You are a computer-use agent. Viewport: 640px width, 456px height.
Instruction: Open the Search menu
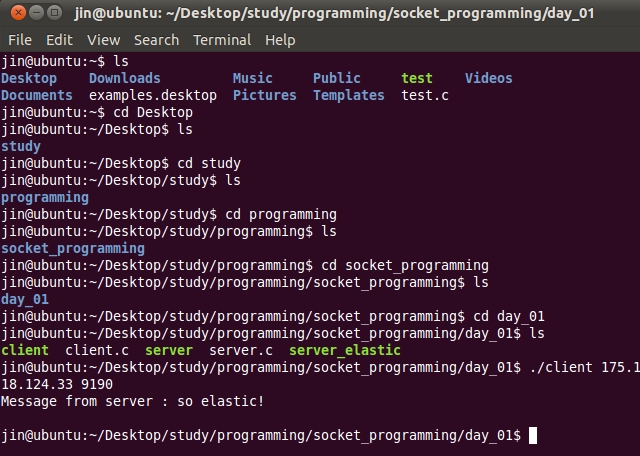point(156,40)
